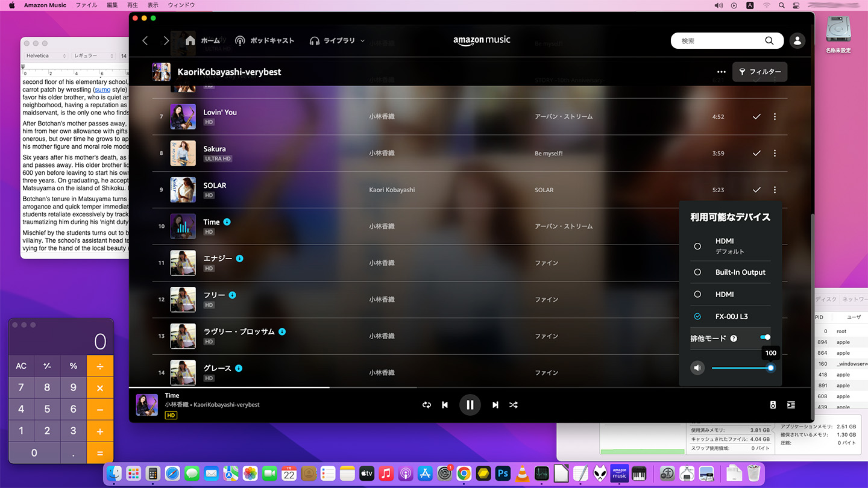The height and width of the screenshot is (488, 868).
Task: Open the three-dot menu for Sakura
Action: coord(775,153)
